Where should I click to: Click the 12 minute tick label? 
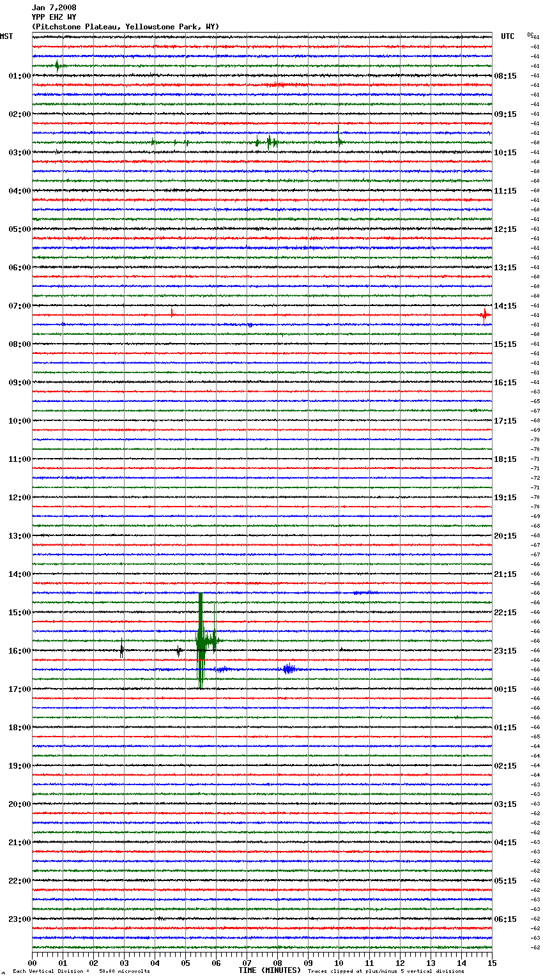coord(400,963)
